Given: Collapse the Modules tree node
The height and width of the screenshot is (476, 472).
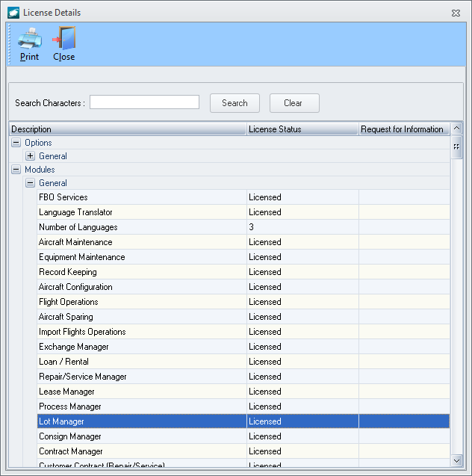Looking at the screenshot, I should coord(16,170).
